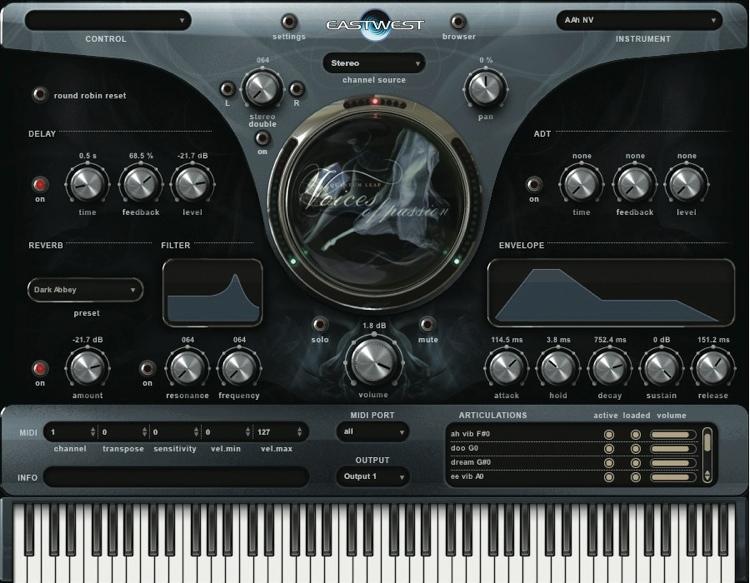750x583 pixels.
Task: Open the Output 1 dropdown
Action: [x=373, y=477]
